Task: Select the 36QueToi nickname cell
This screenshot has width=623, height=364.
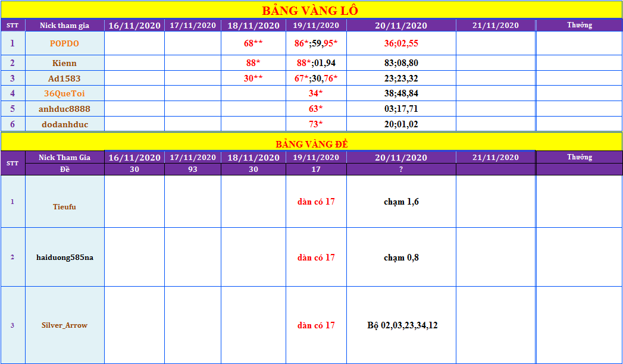Action: point(64,93)
